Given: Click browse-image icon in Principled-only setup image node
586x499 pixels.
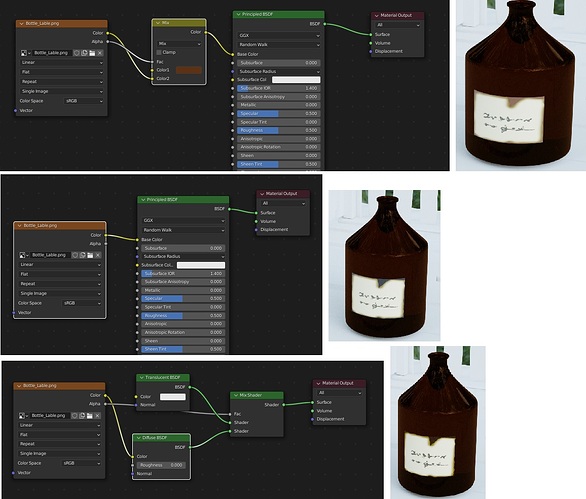Looking at the screenshot, I should (x=23, y=255).
